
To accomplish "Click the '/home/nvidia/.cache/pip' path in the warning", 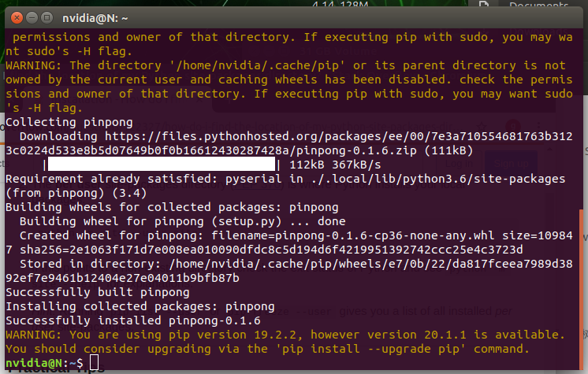I will [x=257, y=65].
